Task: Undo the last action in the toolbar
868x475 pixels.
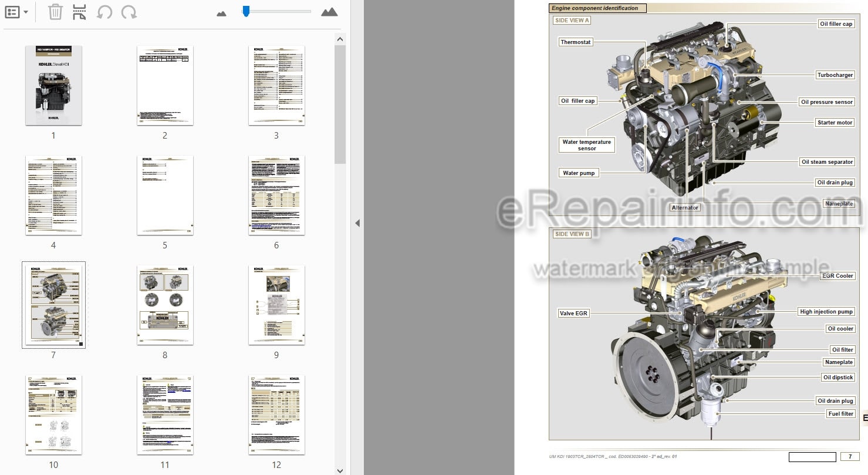Action: (x=104, y=12)
